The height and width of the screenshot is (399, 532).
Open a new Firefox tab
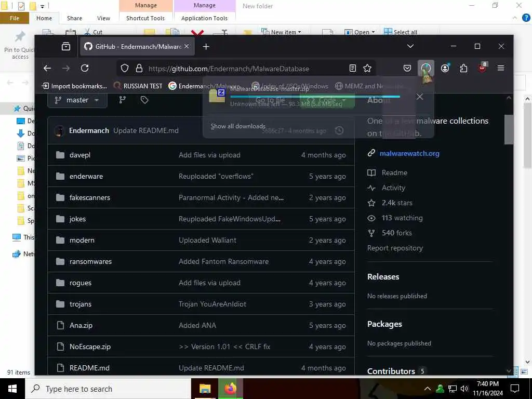[206, 46]
